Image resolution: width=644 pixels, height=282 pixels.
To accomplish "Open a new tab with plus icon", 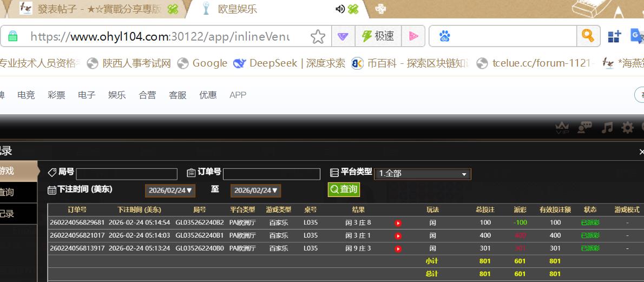I will coord(381,9).
